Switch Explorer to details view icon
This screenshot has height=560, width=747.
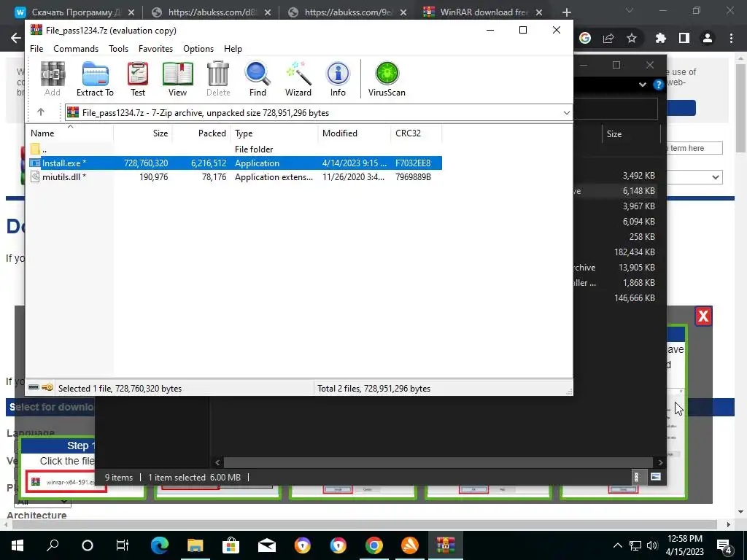(x=636, y=477)
